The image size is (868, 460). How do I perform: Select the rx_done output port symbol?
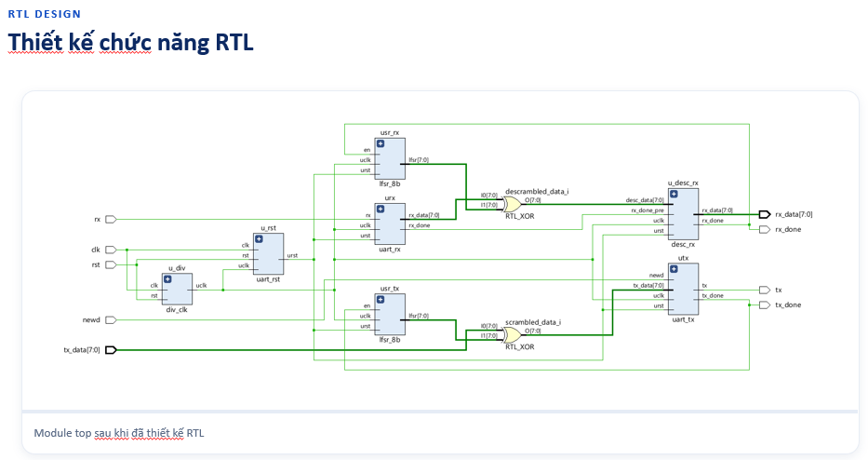tap(765, 229)
